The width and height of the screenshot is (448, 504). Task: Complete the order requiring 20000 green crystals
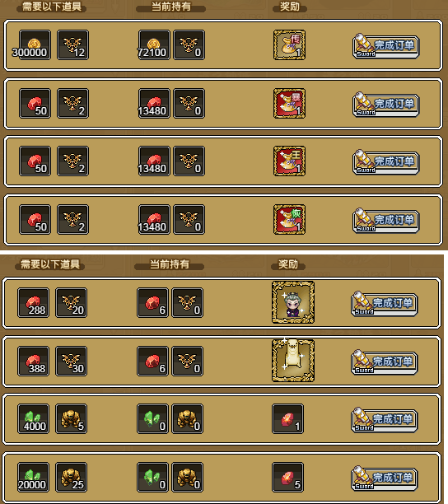point(385,478)
